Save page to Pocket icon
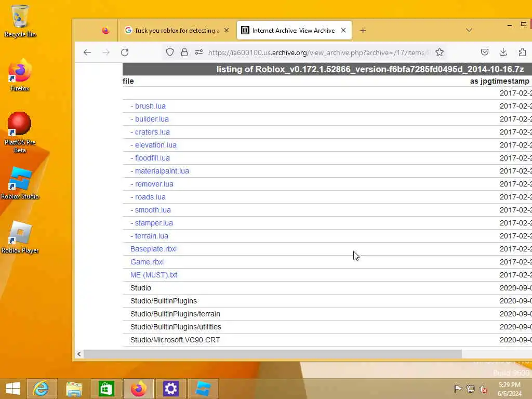Image resolution: width=532 pixels, height=399 pixels. click(485, 52)
